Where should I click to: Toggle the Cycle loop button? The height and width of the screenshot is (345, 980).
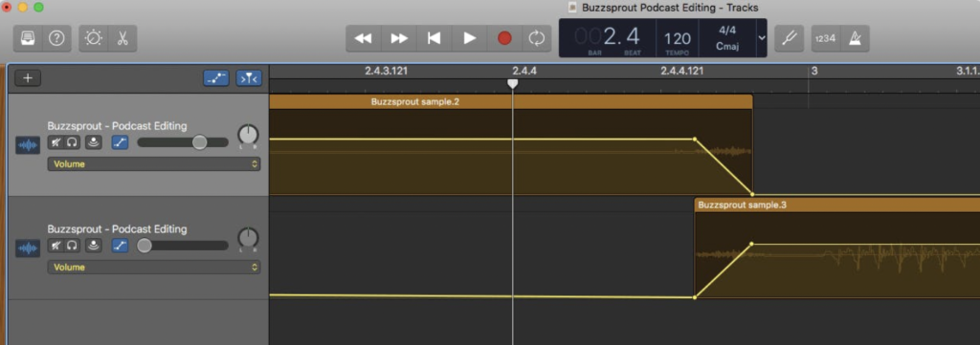(x=536, y=38)
